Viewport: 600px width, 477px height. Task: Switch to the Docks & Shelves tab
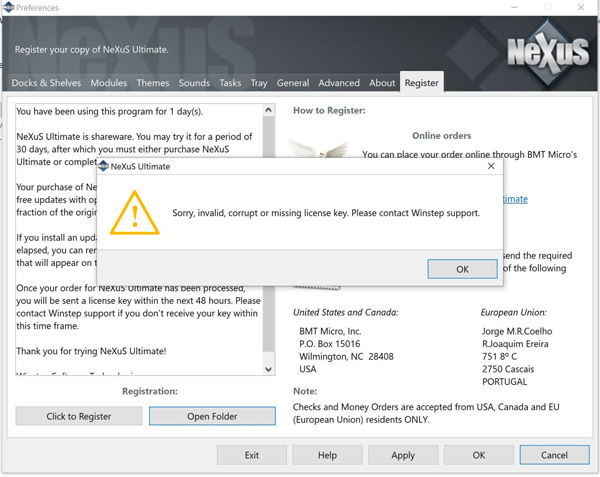tap(48, 83)
